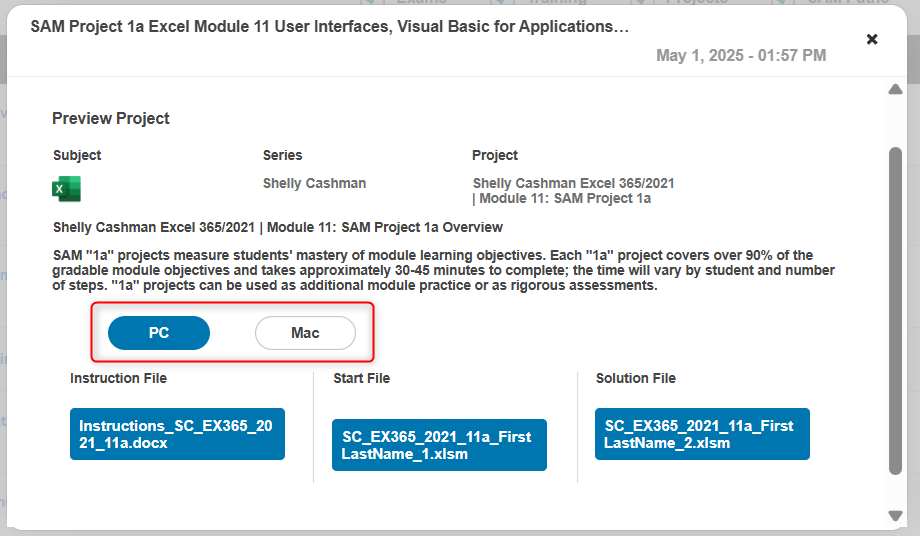Click the scrollbar down arrow

pos(895,515)
